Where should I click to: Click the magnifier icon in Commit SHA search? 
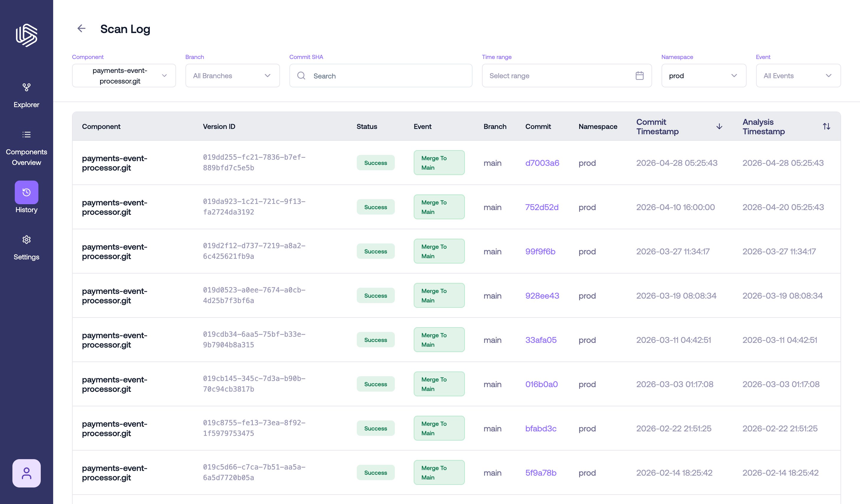tap(301, 76)
